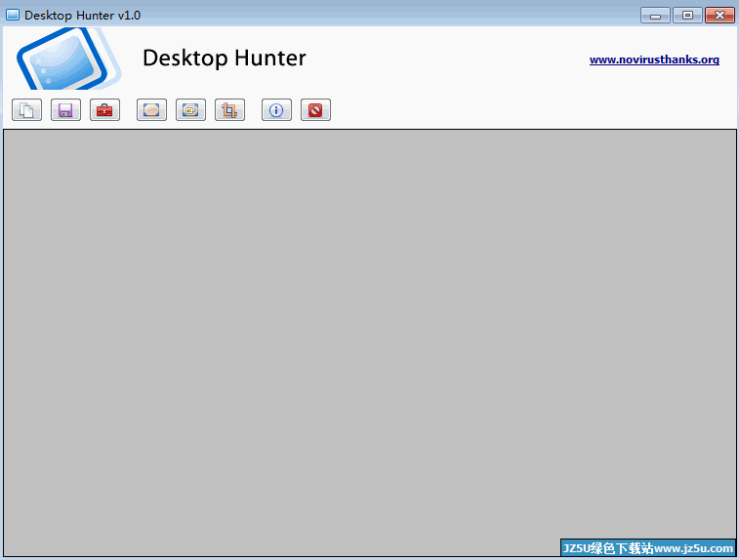Save capture using the purple floppy icon

pyautogui.click(x=66, y=109)
